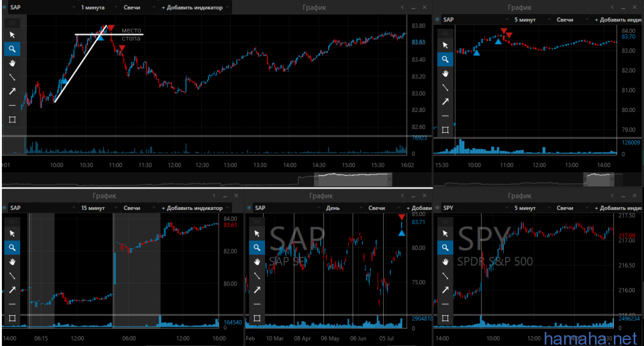This screenshot has height=346, width=644.
Task: Pick the line tool in the daily SAP chart
Action: click(x=257, y=276)
